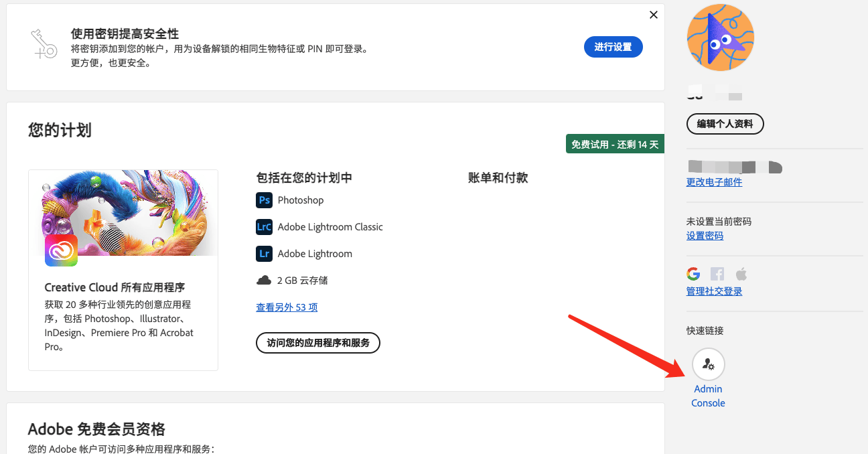Click the 进行设置 button

[613, 47]
